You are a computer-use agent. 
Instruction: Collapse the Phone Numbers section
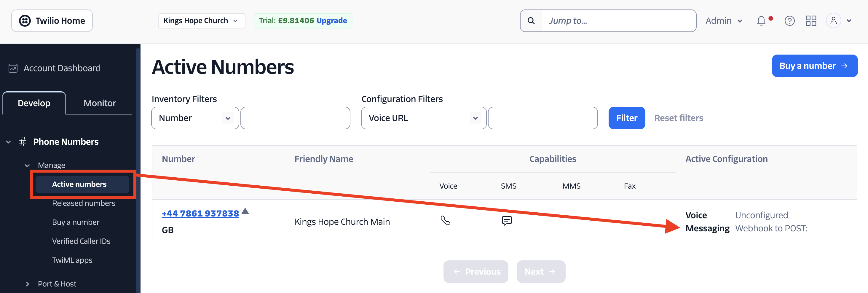coord(8,142)
